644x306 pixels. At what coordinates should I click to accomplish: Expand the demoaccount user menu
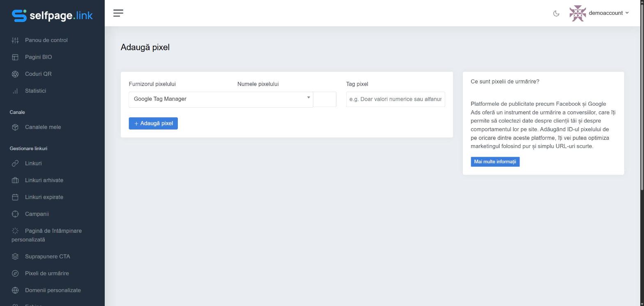(x=599, y=13)
